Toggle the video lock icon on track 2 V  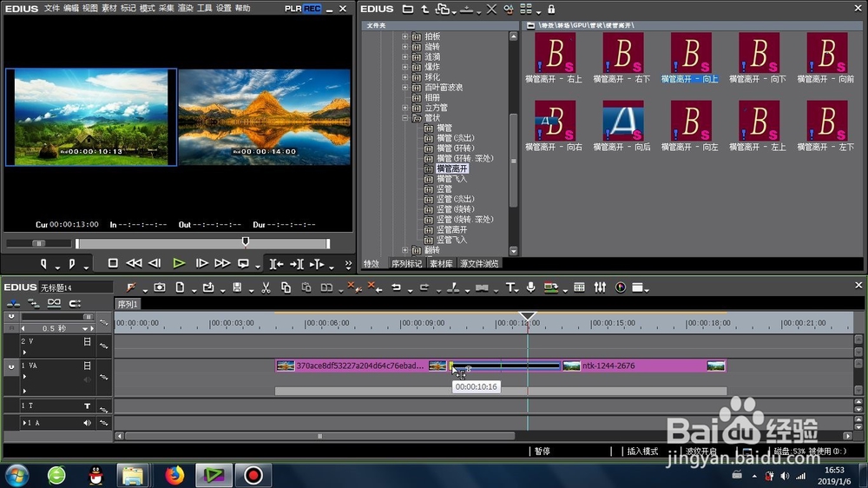click(87, 342)
